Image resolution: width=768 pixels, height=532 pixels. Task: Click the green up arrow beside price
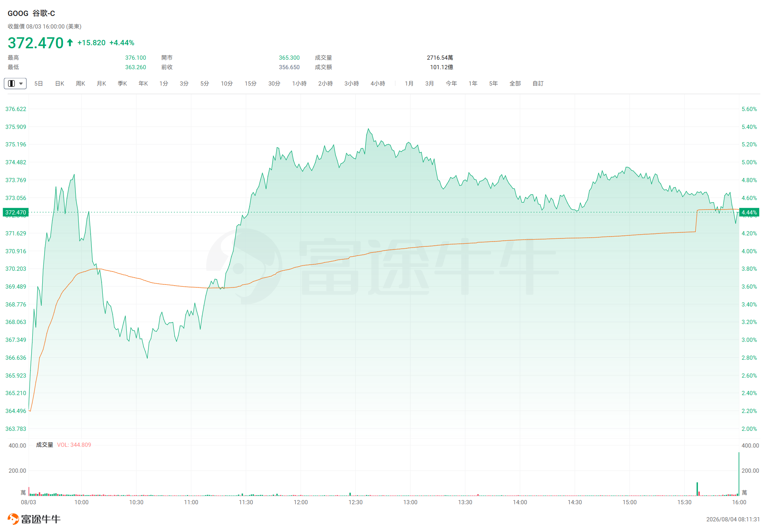(70, 43)
